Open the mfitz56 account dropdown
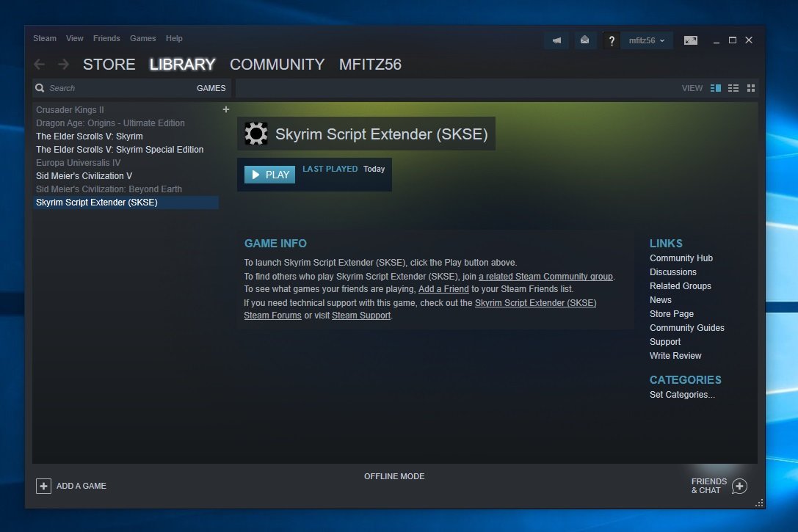The image size is (798, 532). point(647,40)
